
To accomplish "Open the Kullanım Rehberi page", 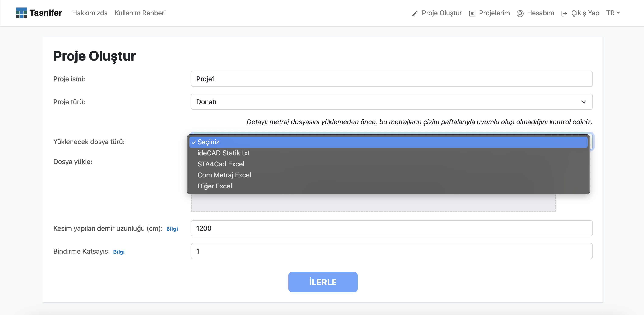I will pos(140,13).
